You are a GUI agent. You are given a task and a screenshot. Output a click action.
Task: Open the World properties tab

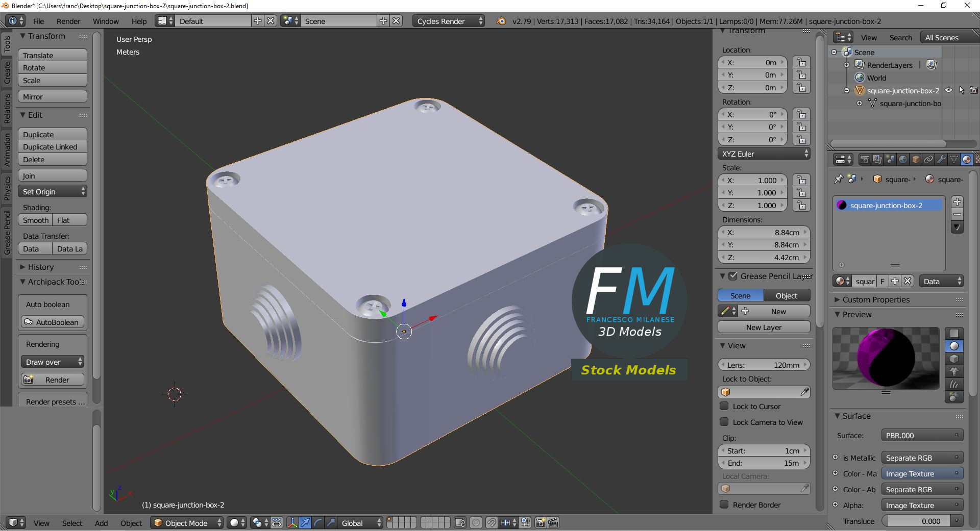902,159
